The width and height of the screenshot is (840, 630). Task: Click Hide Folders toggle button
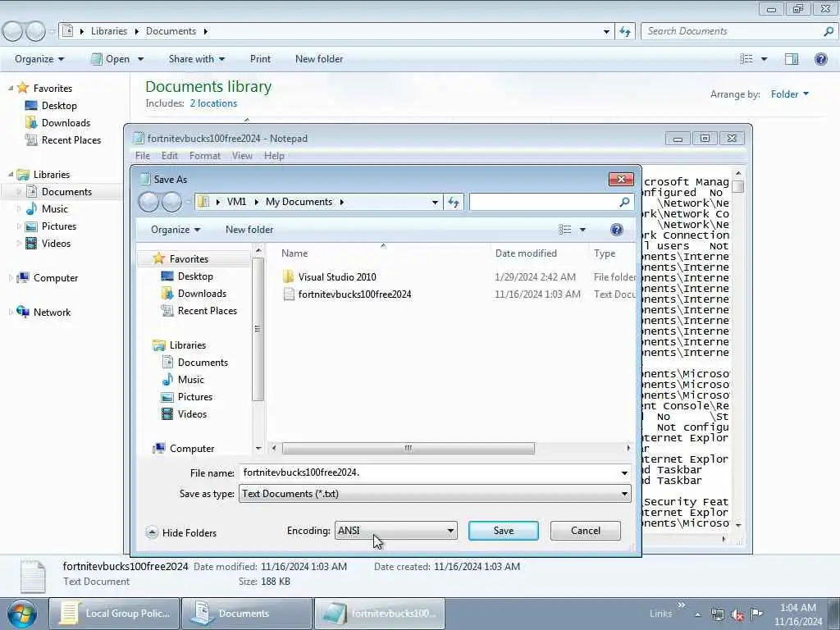181,532
